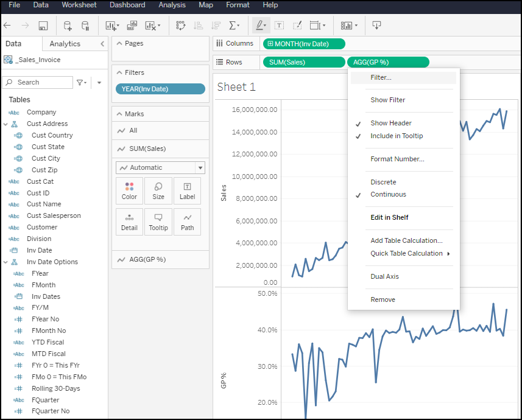Click the New Data Source icon
This screenshot has height=420, width=522.
(68, 26)
